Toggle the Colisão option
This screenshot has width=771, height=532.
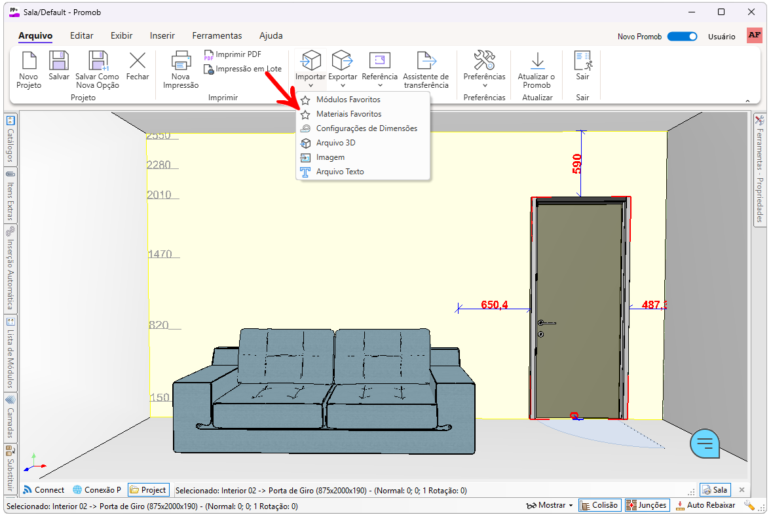(600, 505)
